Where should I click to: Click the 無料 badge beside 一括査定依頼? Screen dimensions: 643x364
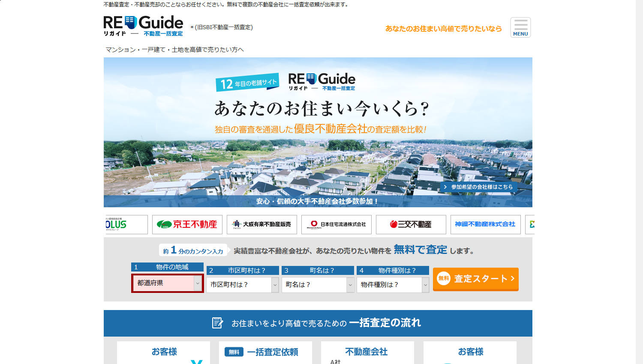(x=234, y=352)
